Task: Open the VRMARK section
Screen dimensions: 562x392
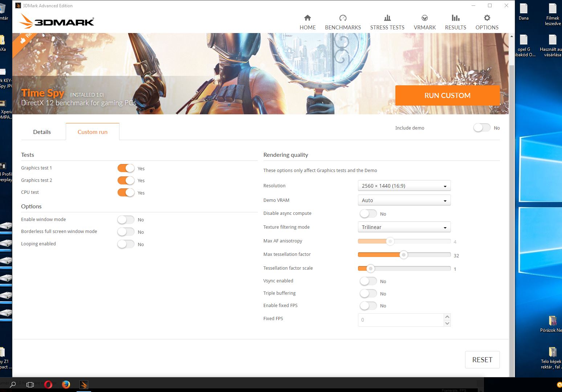Action: [x=424, y=22]
